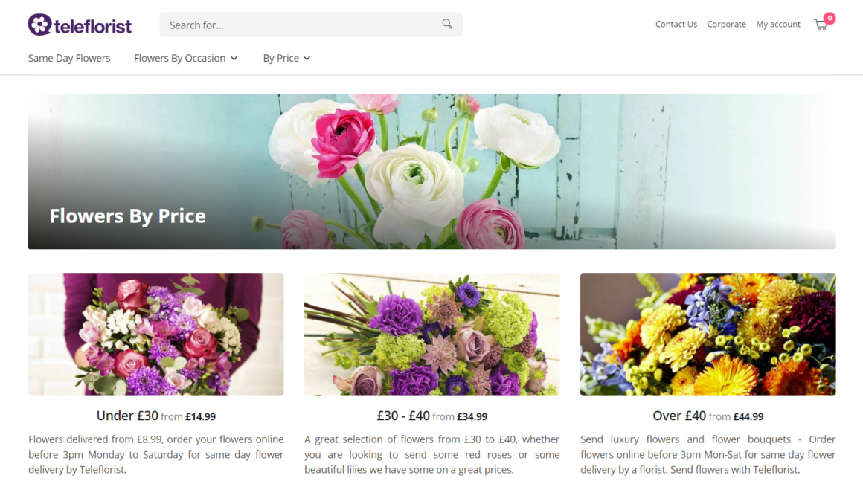Click the cart item count badge

[x=830, y=18]
